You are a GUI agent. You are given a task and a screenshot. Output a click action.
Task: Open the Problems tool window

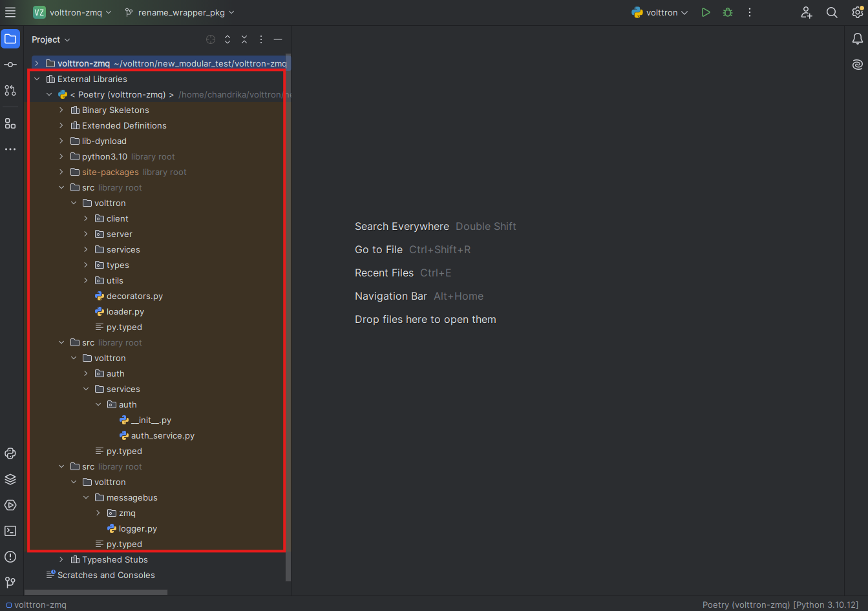10,557
